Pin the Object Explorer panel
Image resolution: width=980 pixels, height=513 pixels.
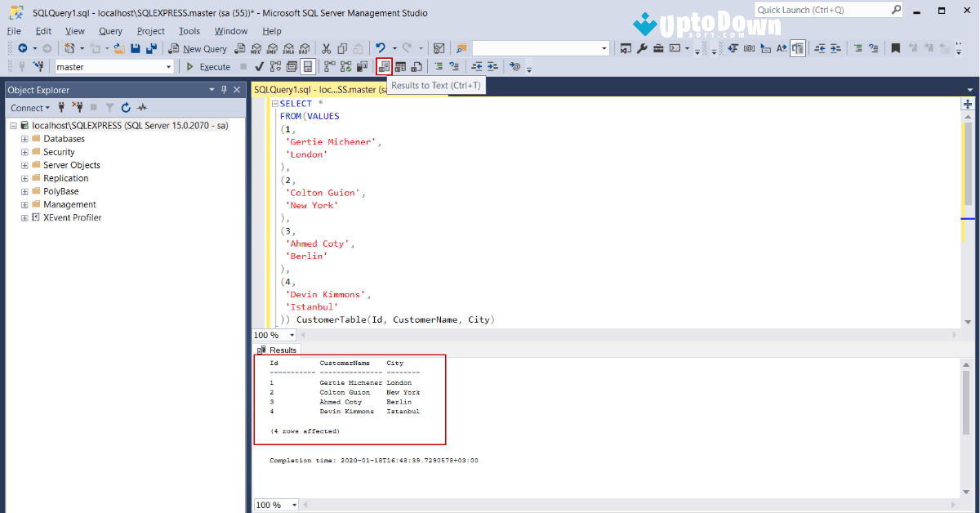tap(224, 90)
